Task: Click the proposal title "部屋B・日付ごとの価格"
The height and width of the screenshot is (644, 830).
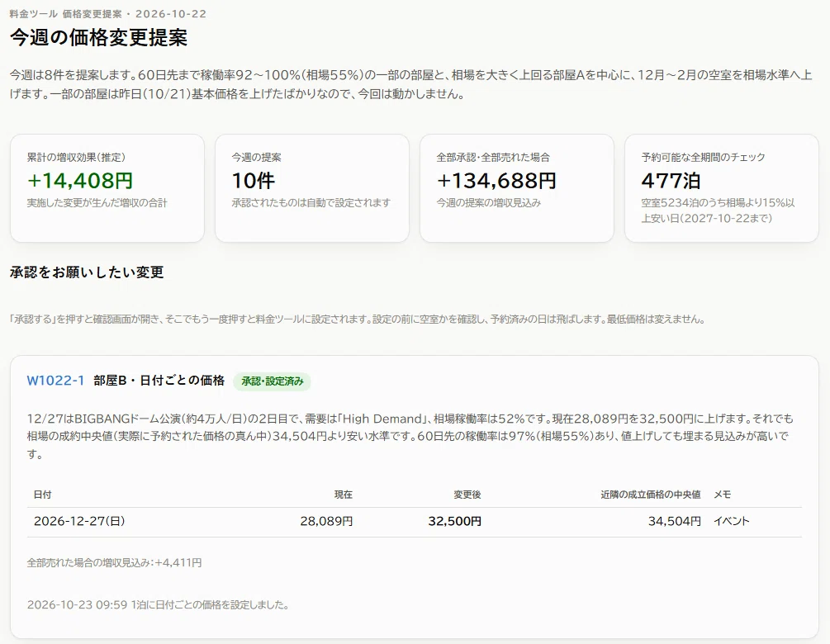Action: (x=159, y=381)
